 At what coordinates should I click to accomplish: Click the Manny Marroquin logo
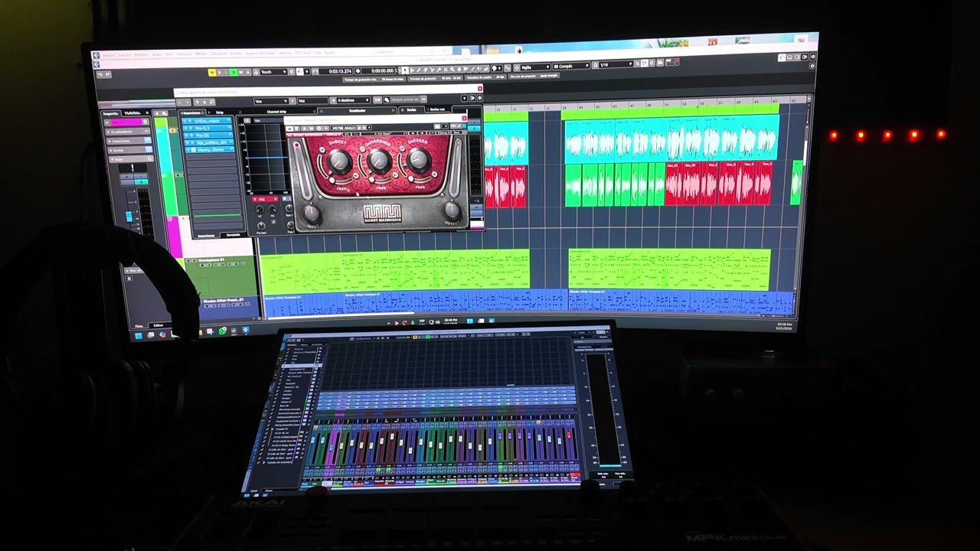(383, 214)
